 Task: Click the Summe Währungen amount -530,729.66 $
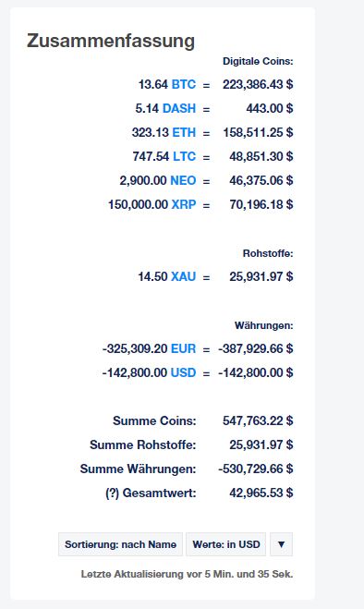click(256, 469)
